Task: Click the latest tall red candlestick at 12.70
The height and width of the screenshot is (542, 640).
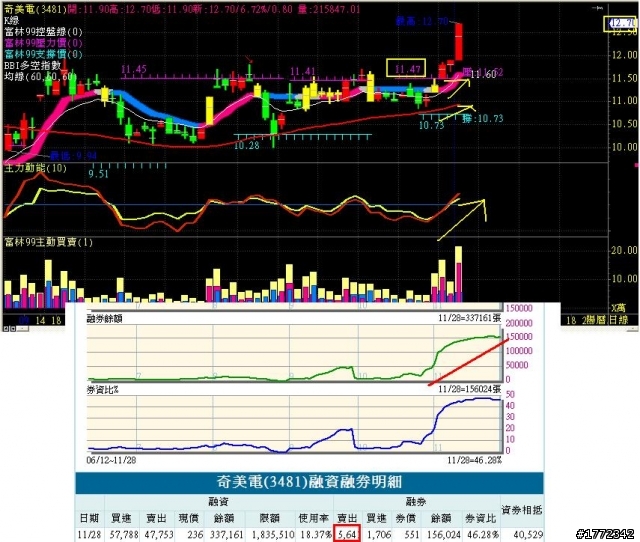Action: pyautogui.click(x=459, y=42)
